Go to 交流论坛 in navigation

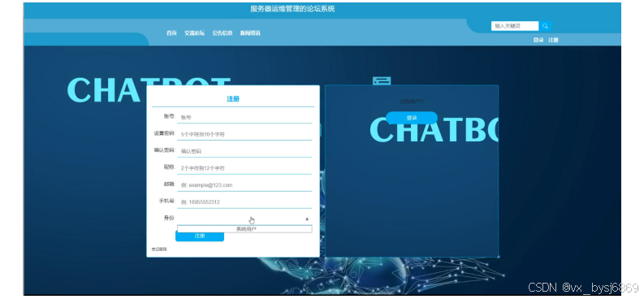click(x=194, y=33)
